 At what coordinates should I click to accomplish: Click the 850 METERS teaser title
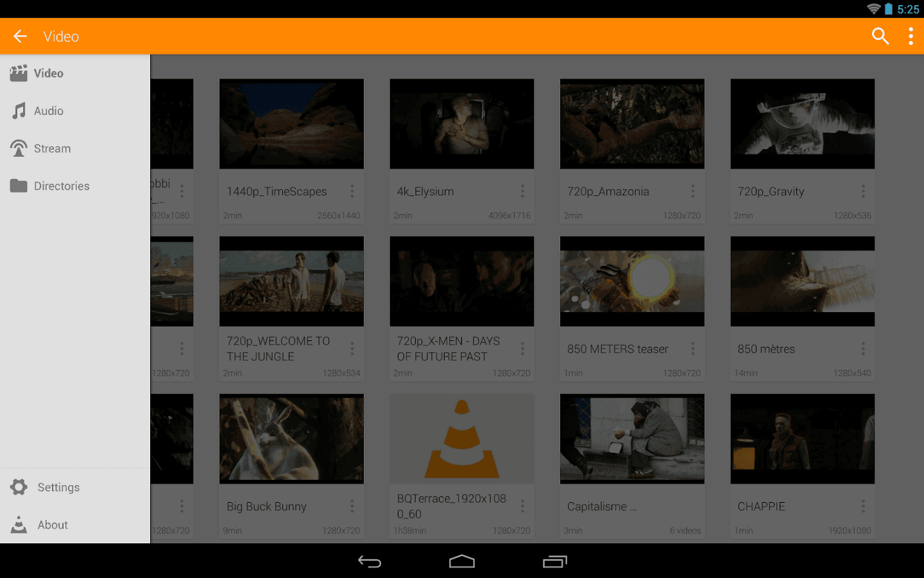click(617, 349)
